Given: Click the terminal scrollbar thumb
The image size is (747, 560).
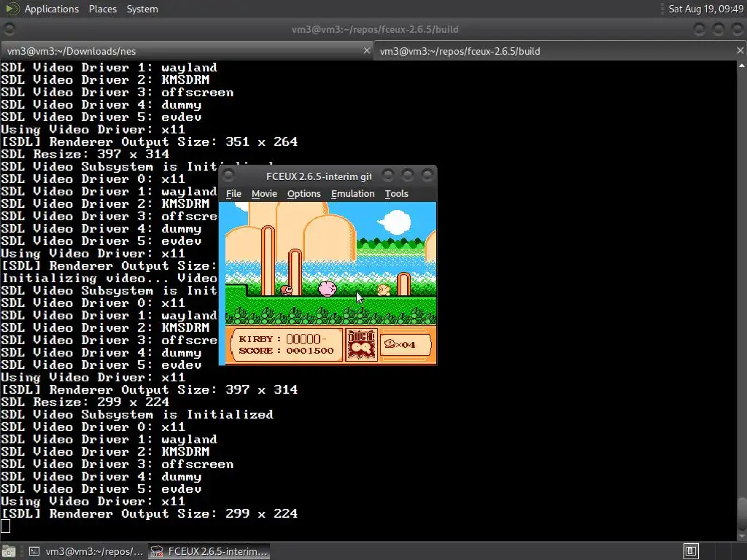Looking at the screenshot, I should click(742, 516).
